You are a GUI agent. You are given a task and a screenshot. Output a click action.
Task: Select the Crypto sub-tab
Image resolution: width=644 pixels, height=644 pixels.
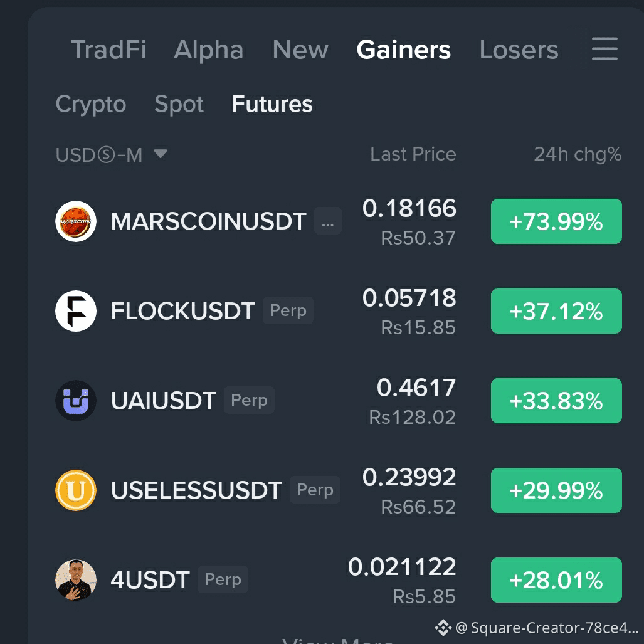click(x=91, y=104)
